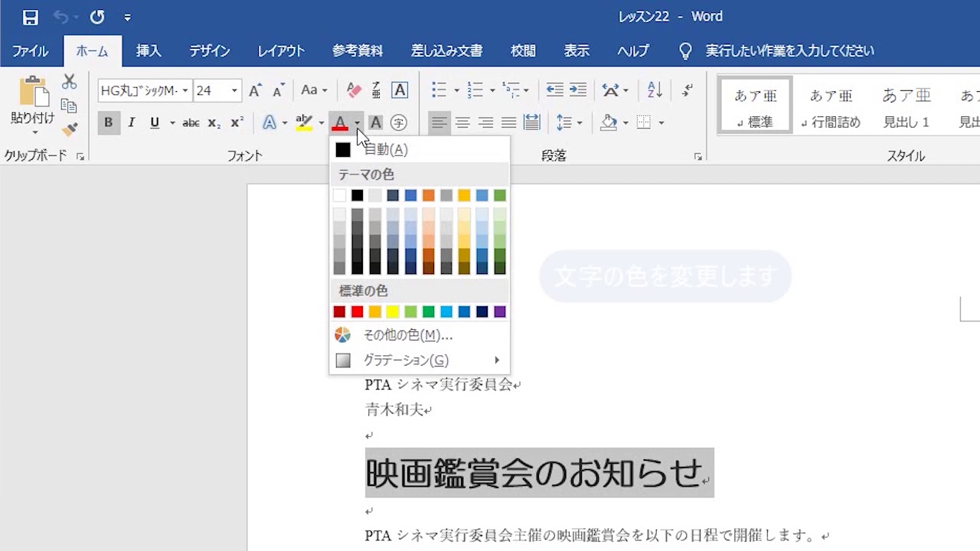The image size is (980, 551).
Task: Apply superscript formatting x²
Action: 237,122
